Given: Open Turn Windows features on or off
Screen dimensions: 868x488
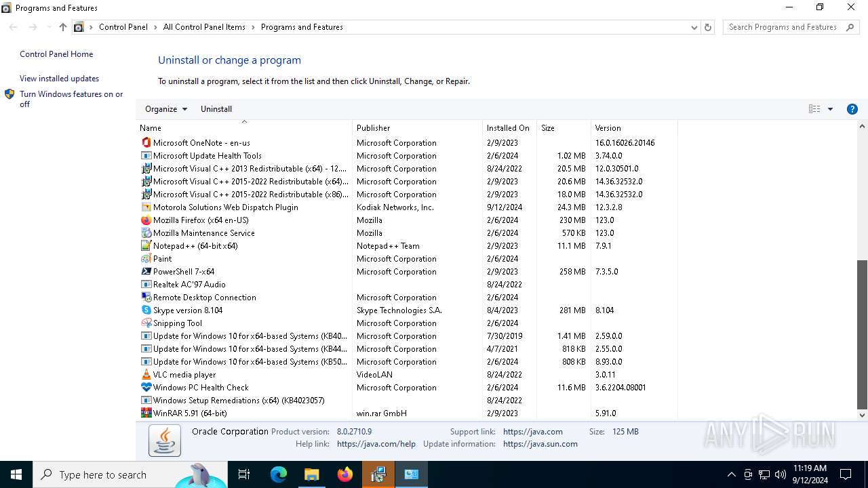Looking at the screenshot, I should coord(71,99).
